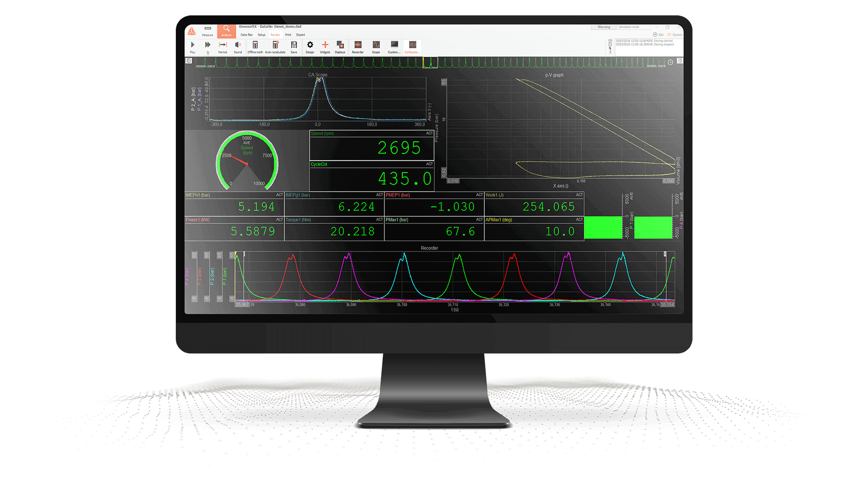Screen dimensions: 868x477
Task: Click the Edit button
Action: click(x=658, y=35)
